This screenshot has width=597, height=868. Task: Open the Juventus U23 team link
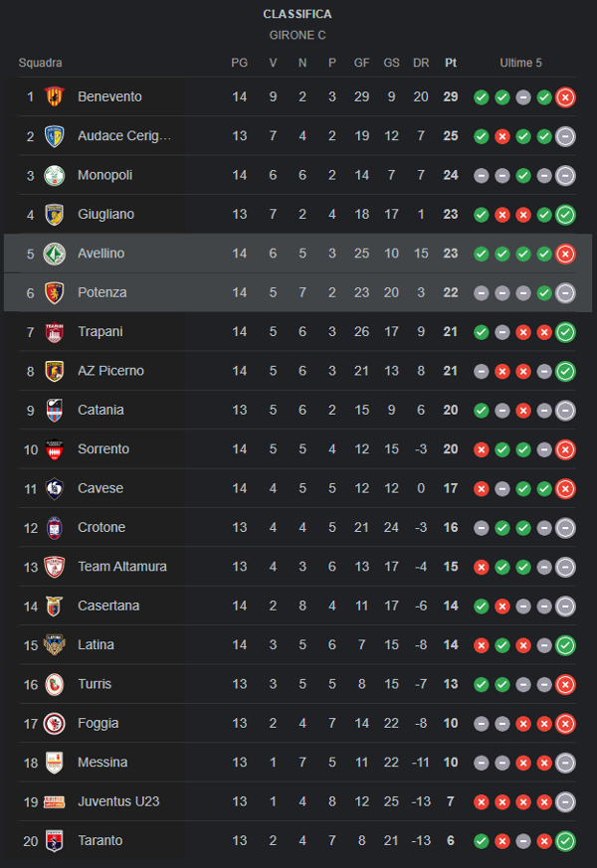pos(118,801)
